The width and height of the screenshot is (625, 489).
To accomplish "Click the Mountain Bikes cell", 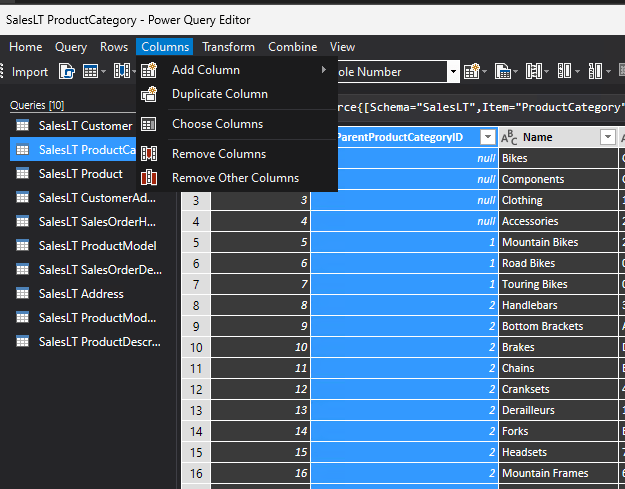I will tap(558, 242).
